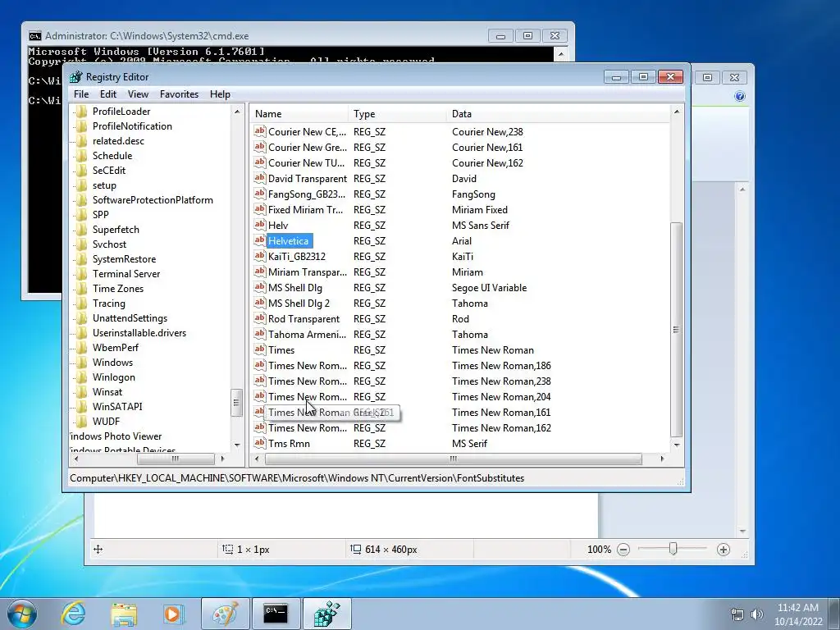Screen dimensions: 840x630
Task: Click the tree pane scroll down arrow
Action: click(x=237, y=445)
